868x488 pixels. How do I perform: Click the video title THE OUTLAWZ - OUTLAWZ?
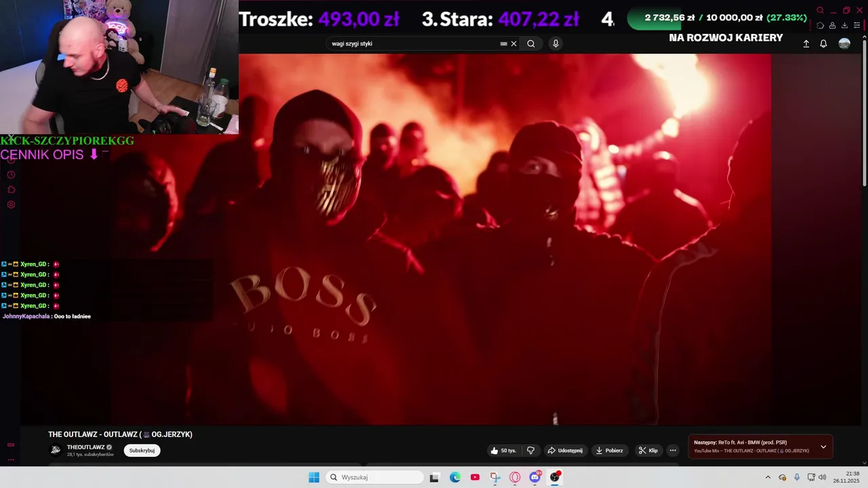120,434
